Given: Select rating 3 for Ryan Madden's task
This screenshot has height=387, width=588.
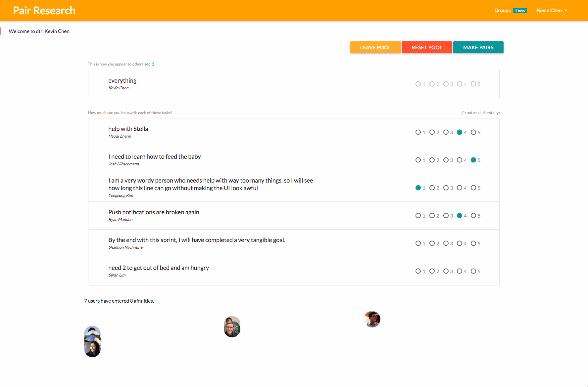Looking at the screenshot, I should click(446, 215).
